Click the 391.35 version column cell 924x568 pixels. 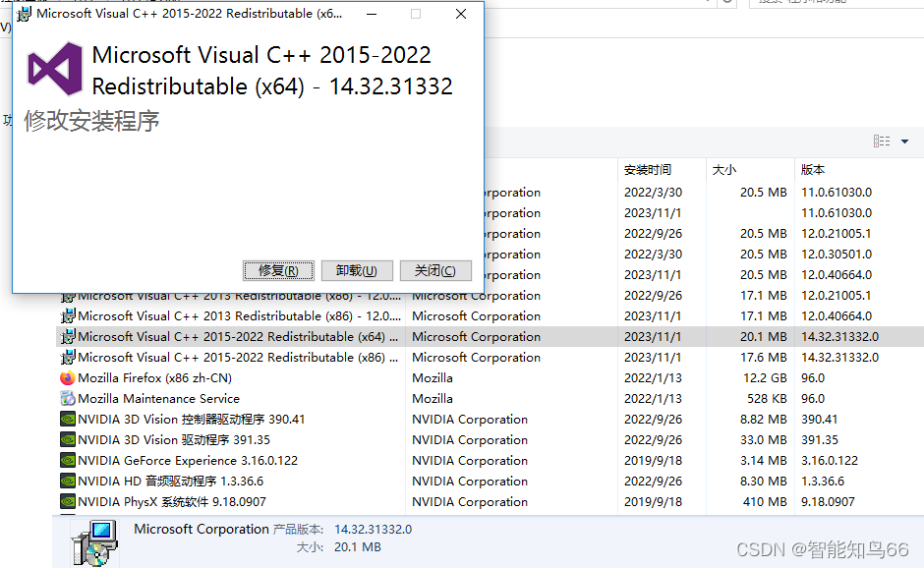(819, 439)
